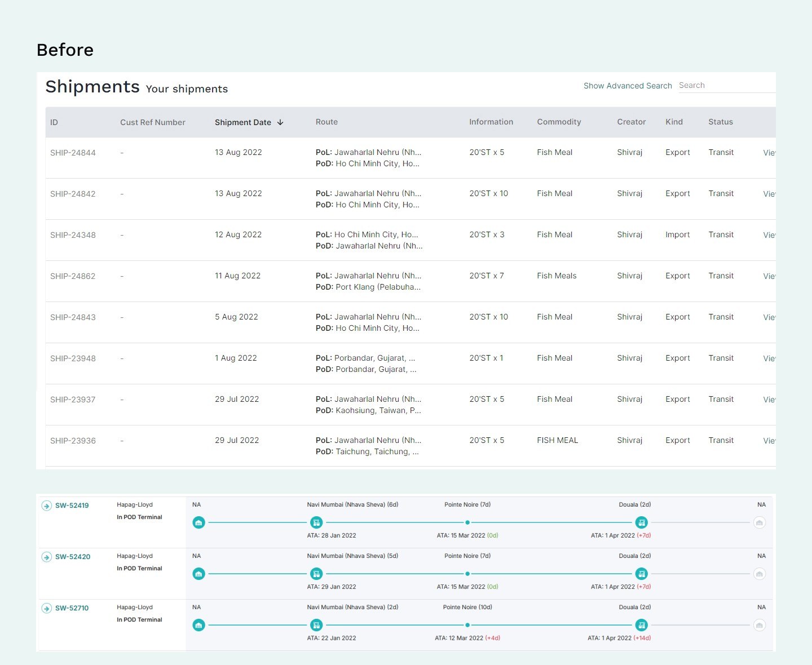The height and width of the screenshot is (665, 812).
Task: Click the Cust Ref Number header
Action: (x=153, y=122)
